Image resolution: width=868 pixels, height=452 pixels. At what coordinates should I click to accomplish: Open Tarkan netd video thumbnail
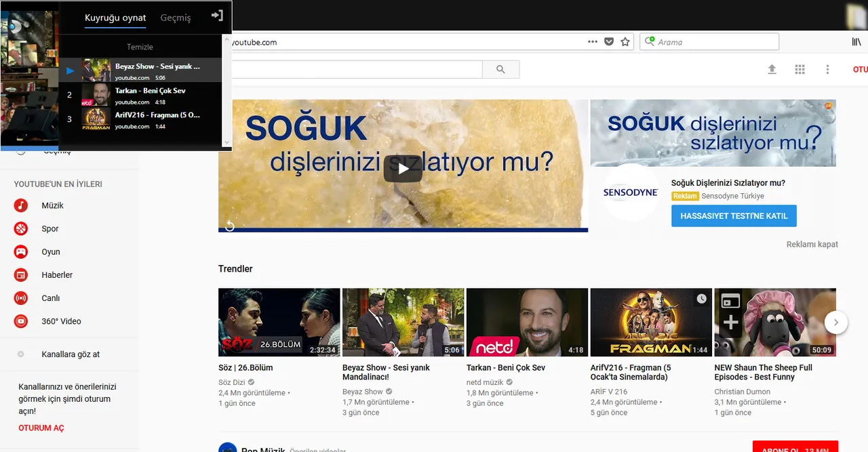coord(528,323)
